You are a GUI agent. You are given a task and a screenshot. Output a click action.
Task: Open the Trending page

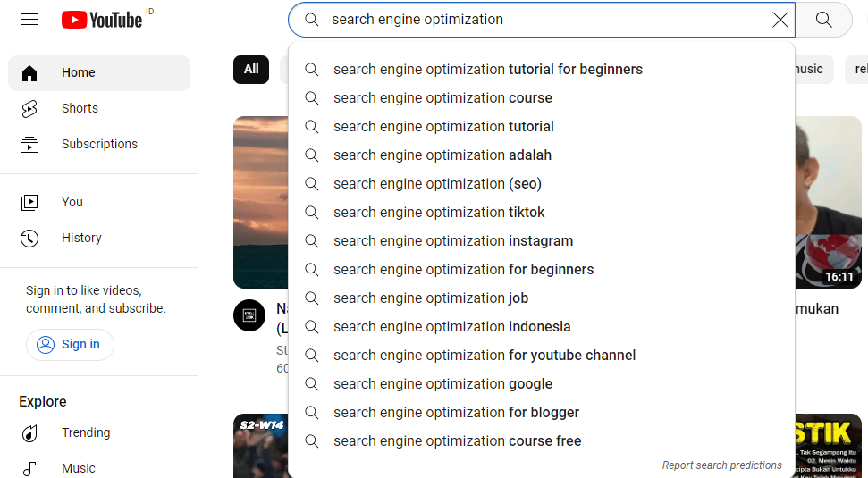99,432
